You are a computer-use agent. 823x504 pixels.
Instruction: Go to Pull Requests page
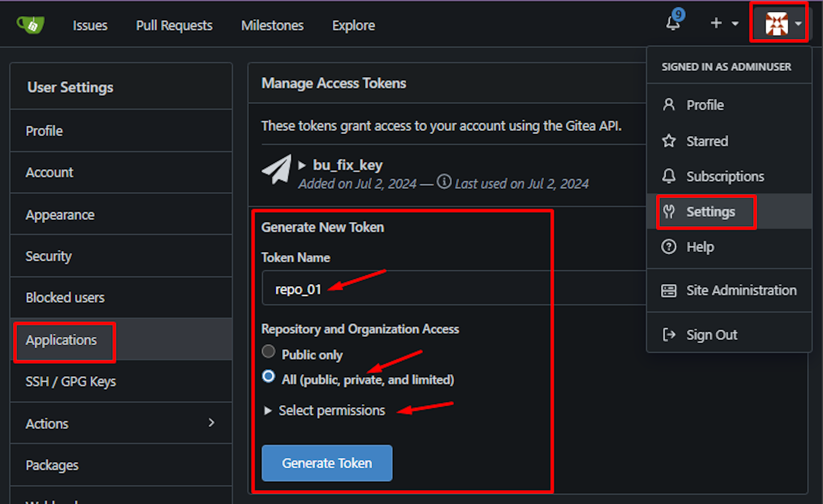click(x=174, y=25)
